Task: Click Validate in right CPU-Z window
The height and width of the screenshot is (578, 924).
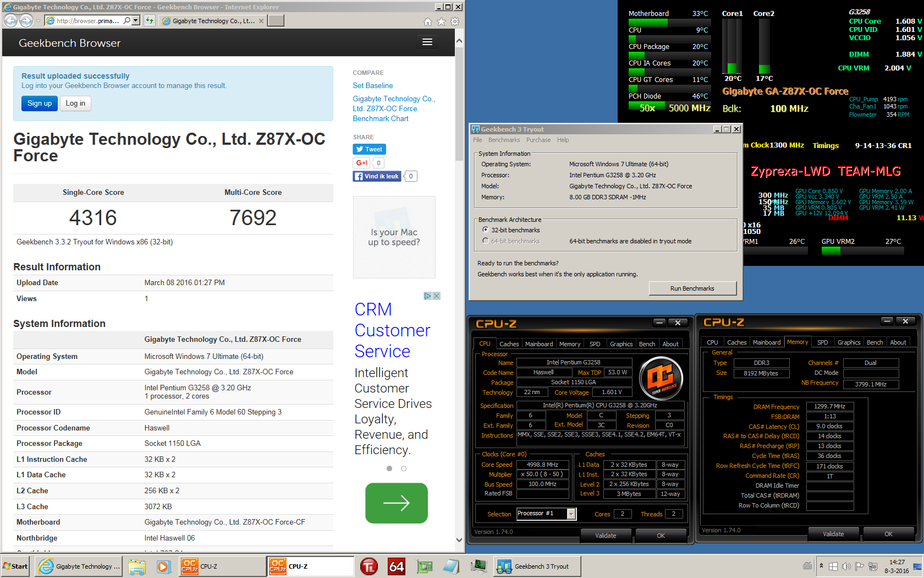Action: click(x=833, y=534)
